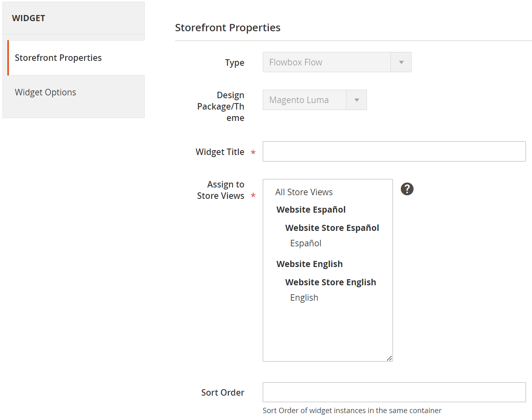Click the Website Español group label

click(311, 209)
